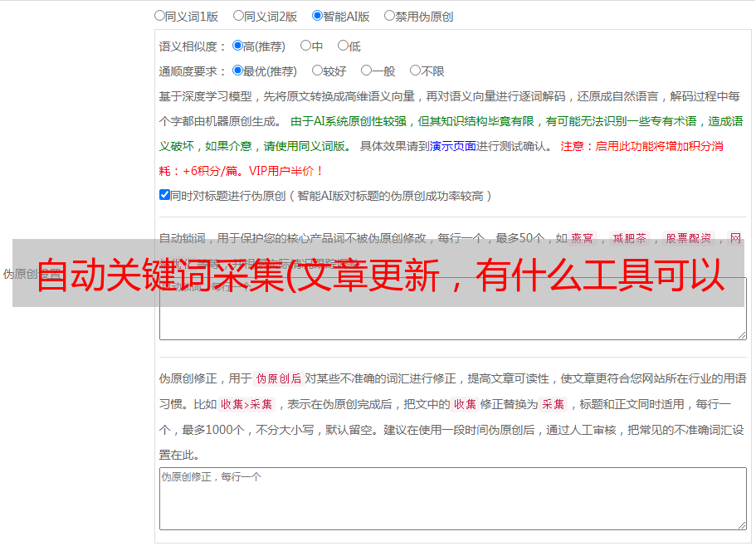
Task: Set 语义相似度 to 低
Action: pyautogui.click(x=343, y=46)
